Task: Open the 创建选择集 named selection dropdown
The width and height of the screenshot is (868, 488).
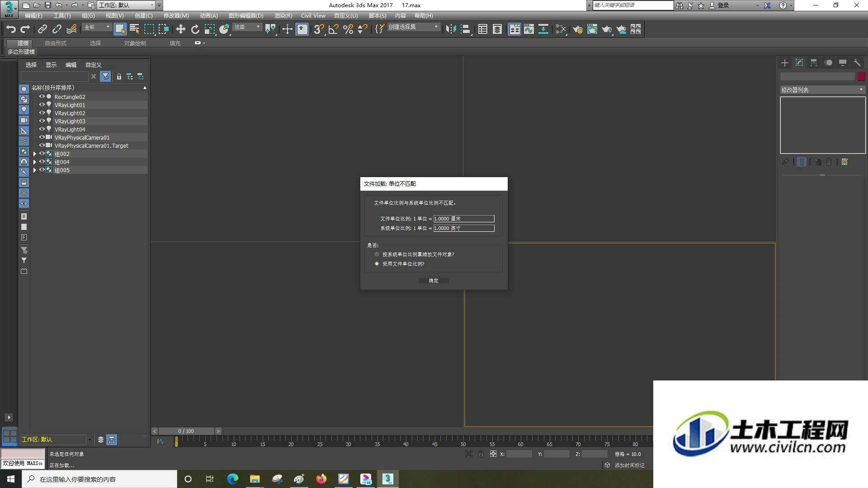Action: 413,28
